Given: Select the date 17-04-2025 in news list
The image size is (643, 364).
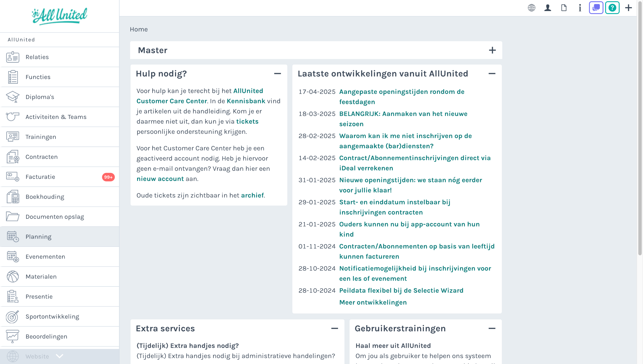Looking at the screenshot, I should tap(317, 92).
